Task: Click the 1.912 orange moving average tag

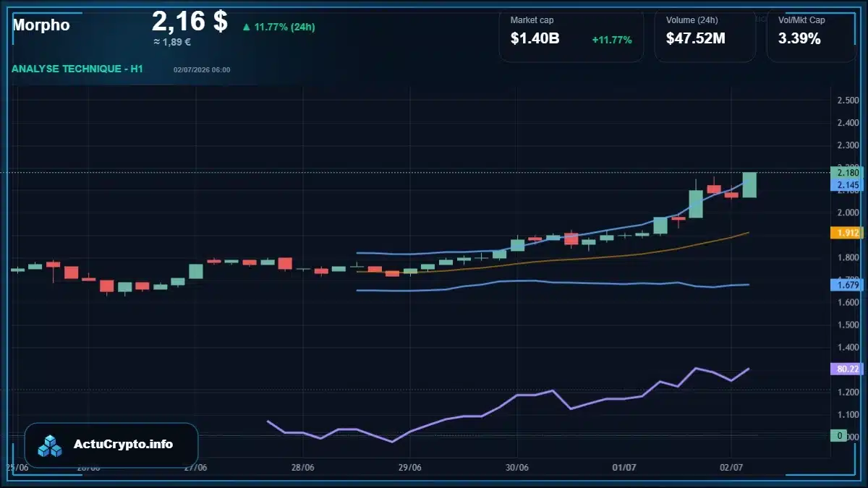Action: point(848,233)
